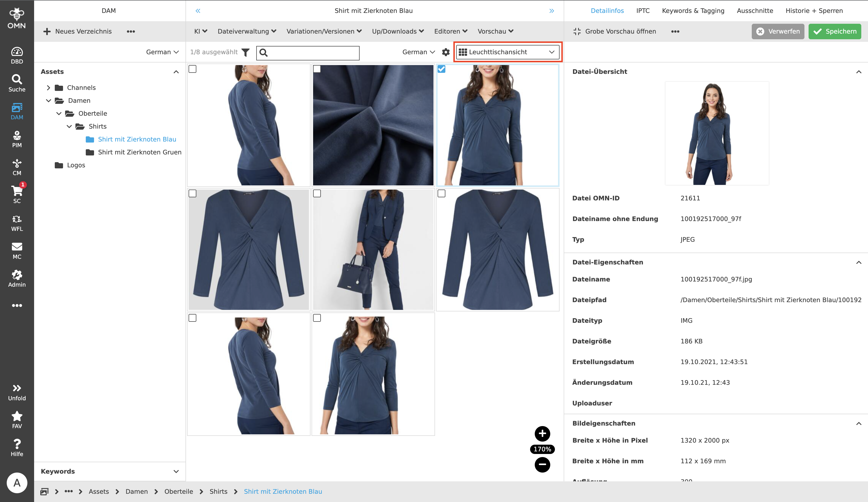Open the view settings gear icon
The height and width of the screenshot is (502, 868).
(446, 52)
